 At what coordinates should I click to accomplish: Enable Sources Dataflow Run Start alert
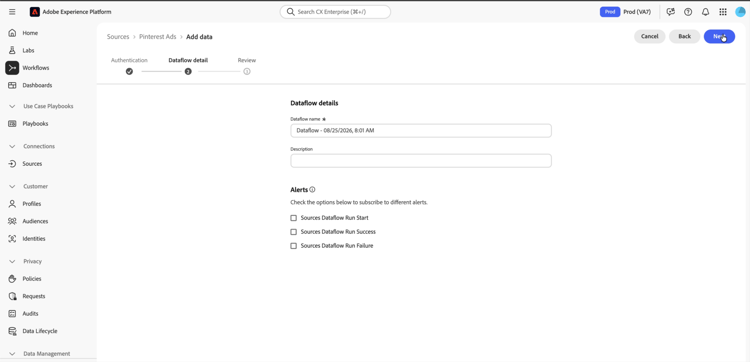tap(294, 218)
